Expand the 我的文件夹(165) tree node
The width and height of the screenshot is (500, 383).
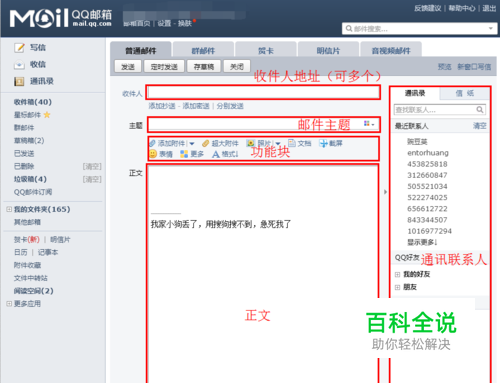coord(9,209)
